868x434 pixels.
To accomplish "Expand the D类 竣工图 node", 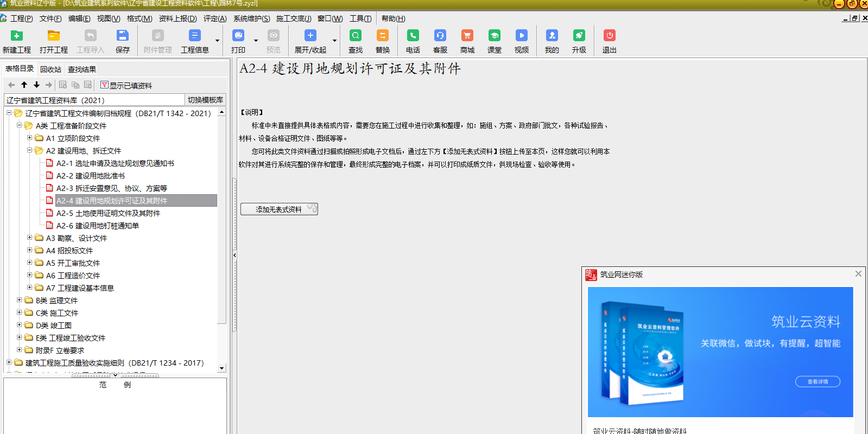I will coord(19,325).
